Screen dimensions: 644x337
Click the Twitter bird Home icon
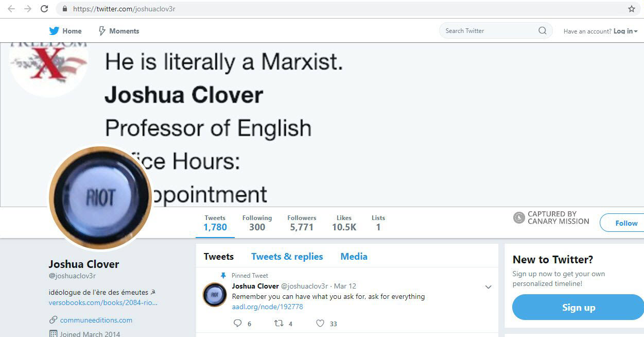click(x=54, y=31)
